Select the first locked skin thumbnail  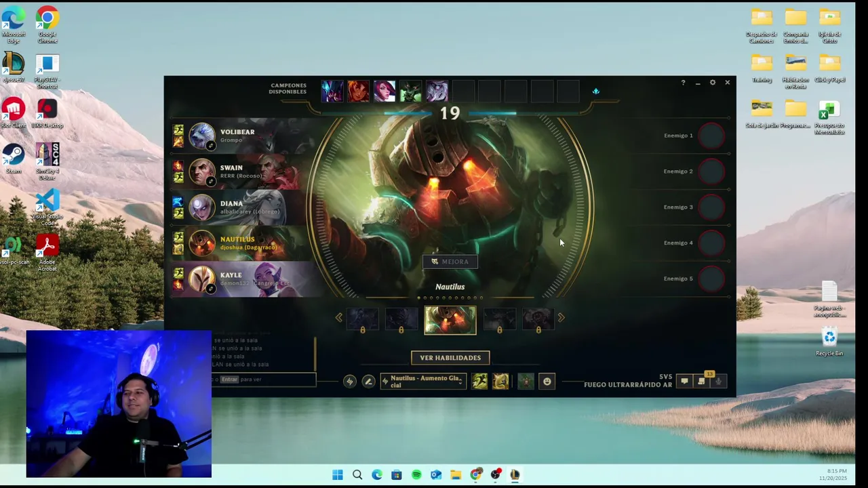363,320
